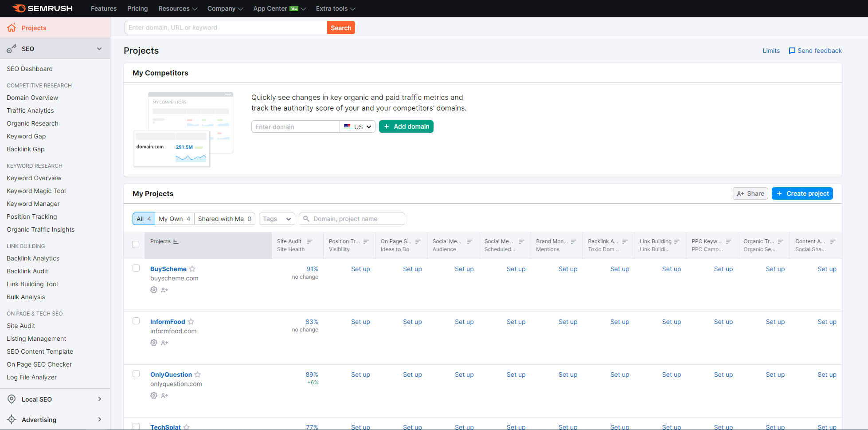Click the orange Search button
The height and width of the screenshot is (430, 868).
[x=341, y=28]
